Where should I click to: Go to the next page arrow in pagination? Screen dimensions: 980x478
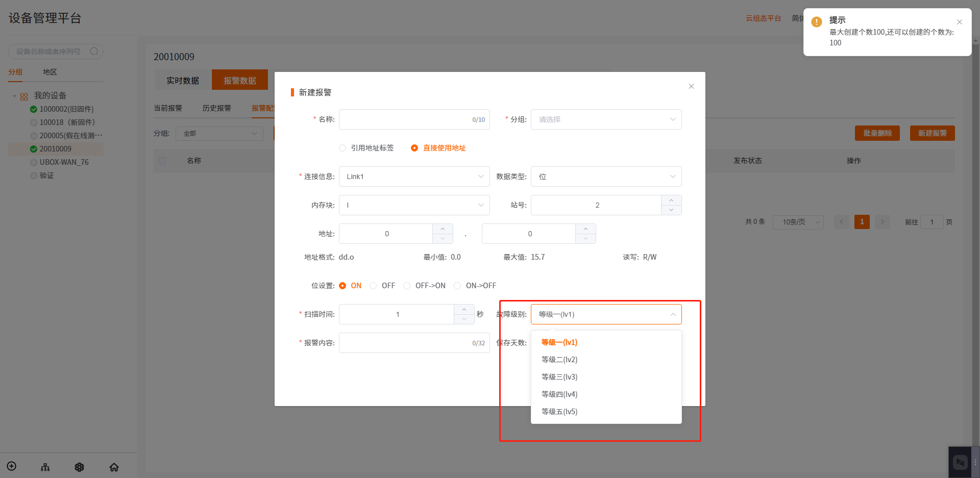[x=883, y=222]
